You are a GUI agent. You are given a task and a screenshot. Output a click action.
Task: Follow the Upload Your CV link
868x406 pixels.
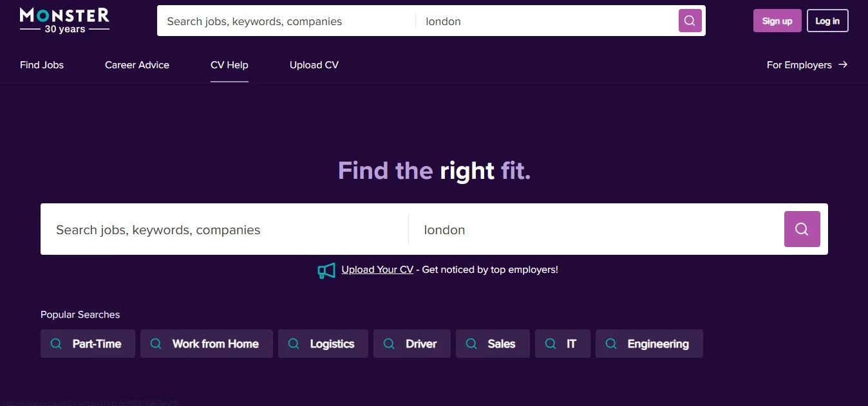[377, 270]
